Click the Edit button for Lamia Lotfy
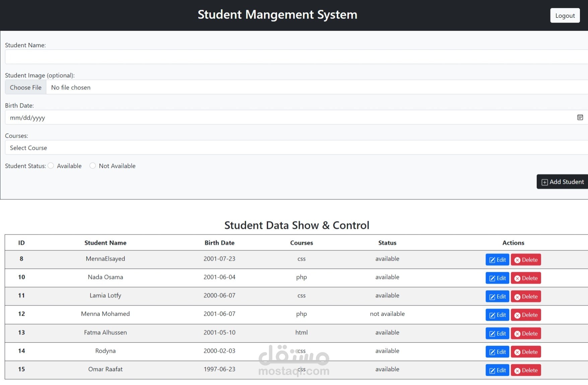Image resolution: width=588 pixels, height=385 pixels. point(497,297)
